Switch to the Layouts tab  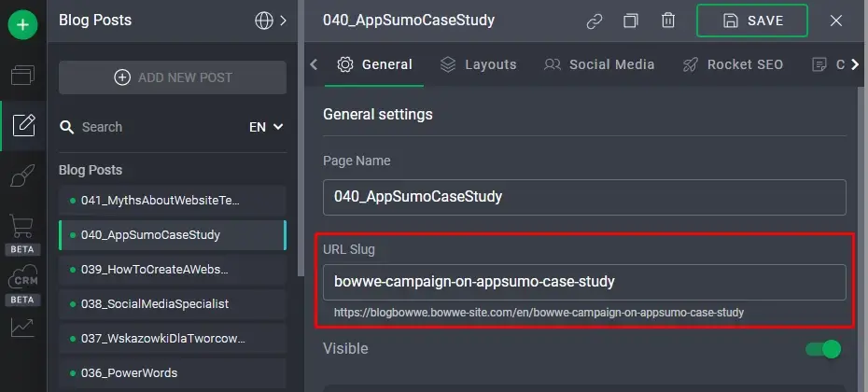click(x=478, y=64)
